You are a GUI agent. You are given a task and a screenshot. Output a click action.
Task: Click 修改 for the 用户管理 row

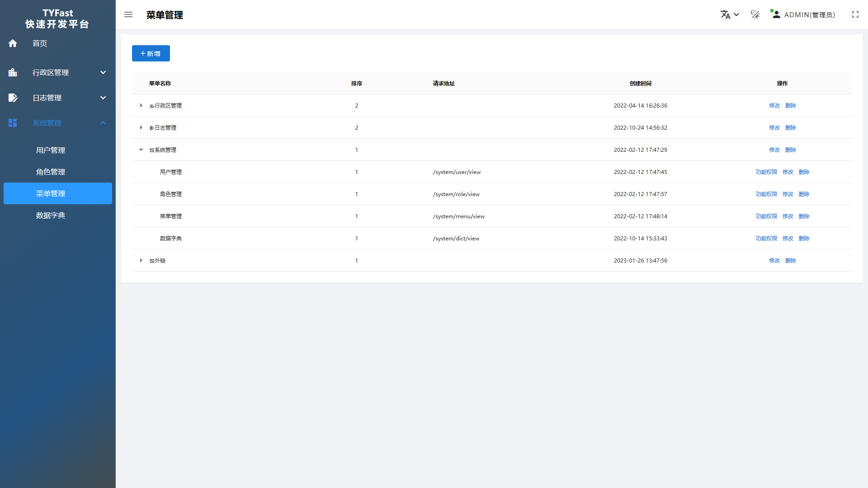tap(788, 172)
